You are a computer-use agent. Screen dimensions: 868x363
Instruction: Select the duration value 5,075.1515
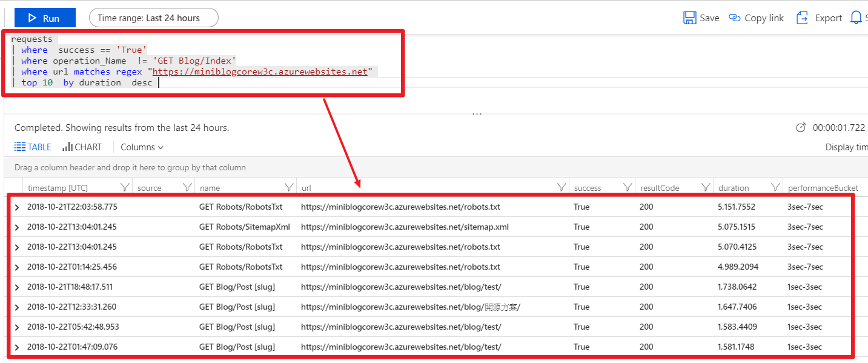click(x=736, y=227)
